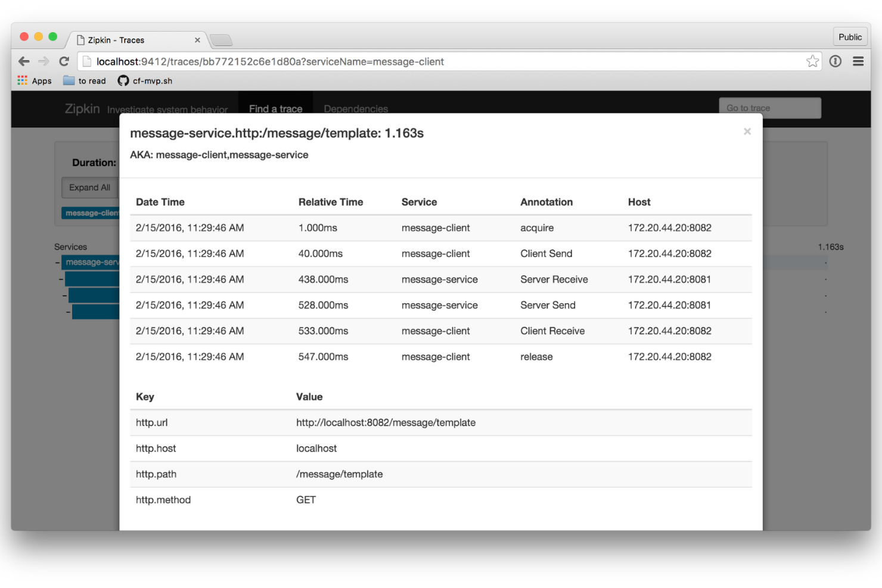Viewport: 882px width, 588px height.
Task: Collapse the second span row in the tree
Action: 61,279
